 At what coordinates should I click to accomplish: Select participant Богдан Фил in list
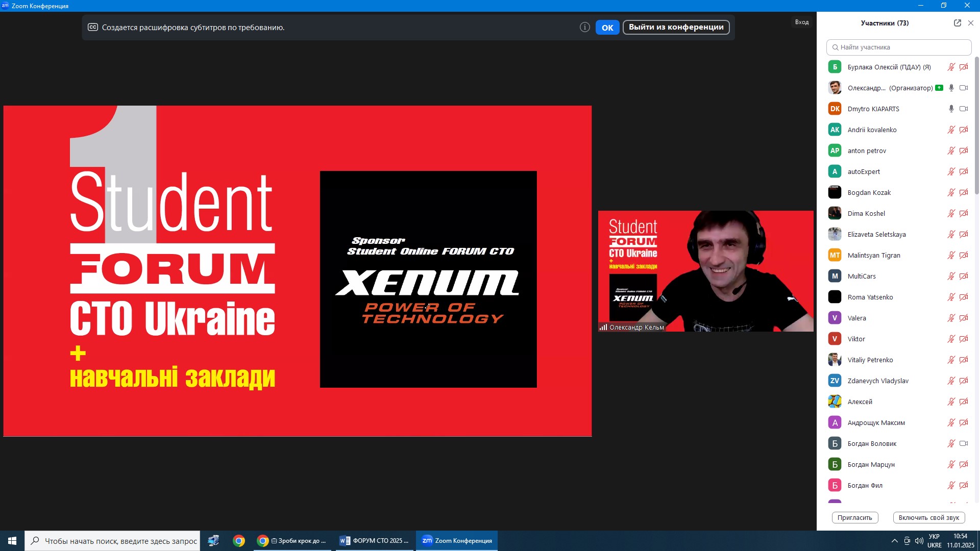pos(898,485)
